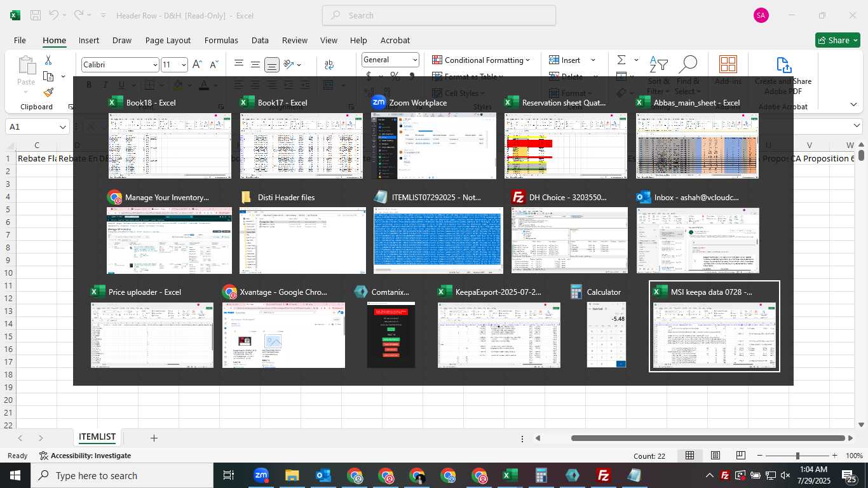Open Manage Your Inventory Chrome thumbnail
Image resolution: width=868 pixels, height=488 pixels.
(169, 240)
